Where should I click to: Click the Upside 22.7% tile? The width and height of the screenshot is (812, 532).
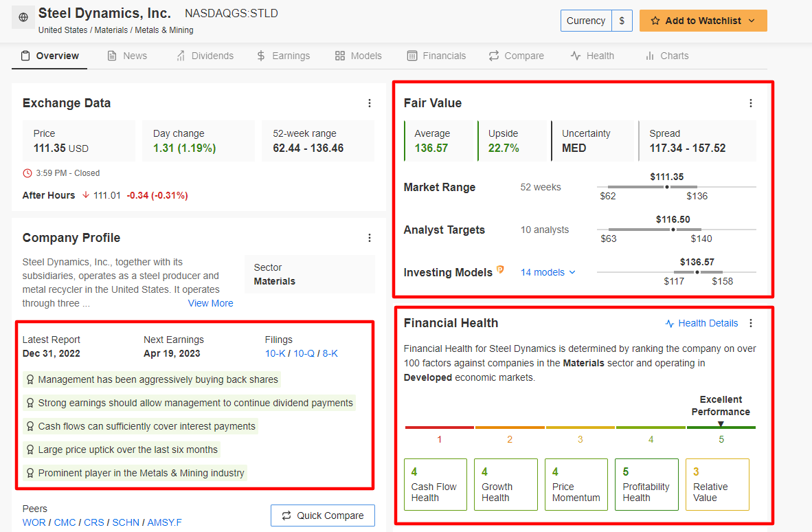click(x=512, y=141)
